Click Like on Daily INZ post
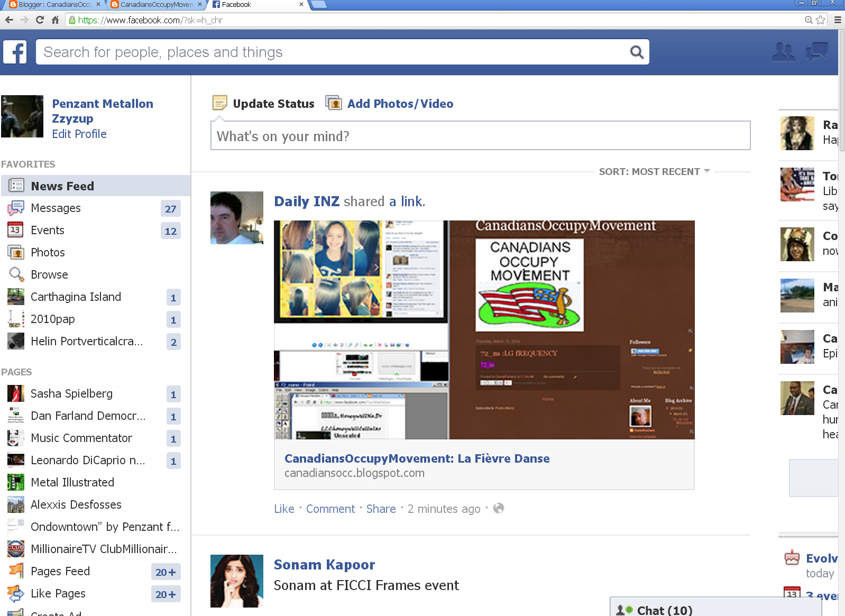Screen dimensions: 845x616 point(284,509)
